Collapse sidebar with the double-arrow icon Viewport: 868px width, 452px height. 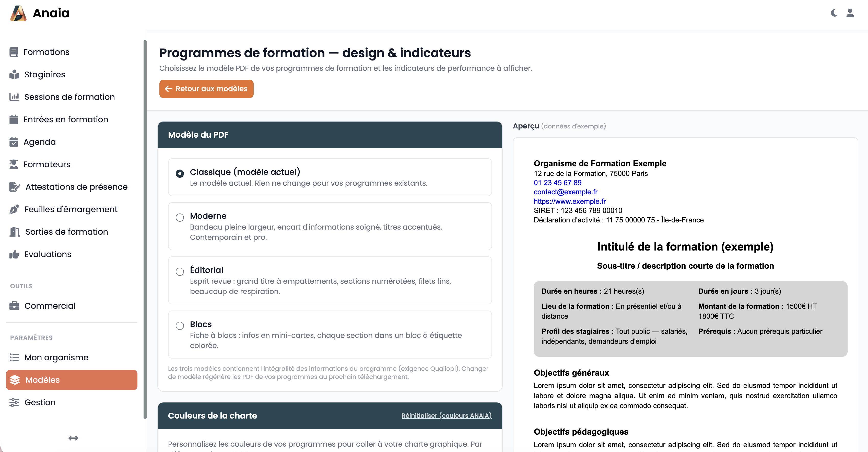pyautogui.click(x=73, y=438)
